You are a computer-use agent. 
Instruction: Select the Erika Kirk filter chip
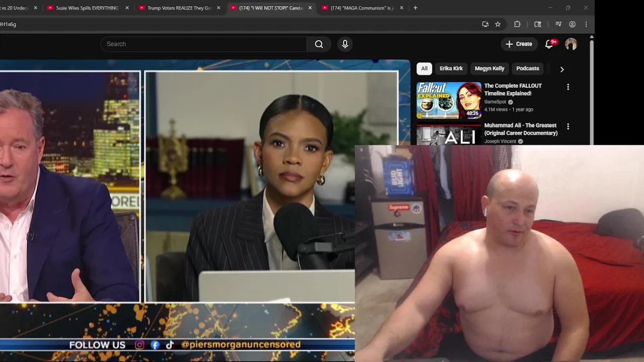(x=451, y=68)
